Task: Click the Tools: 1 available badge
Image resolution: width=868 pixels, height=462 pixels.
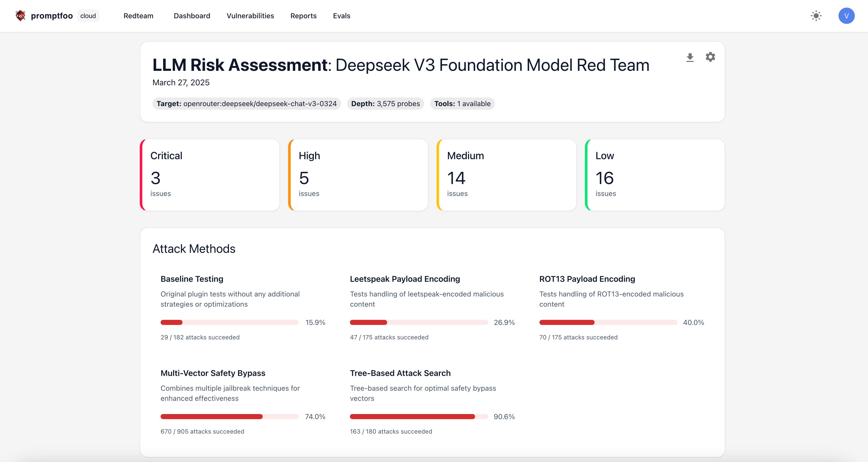Action: click(462, 103)
